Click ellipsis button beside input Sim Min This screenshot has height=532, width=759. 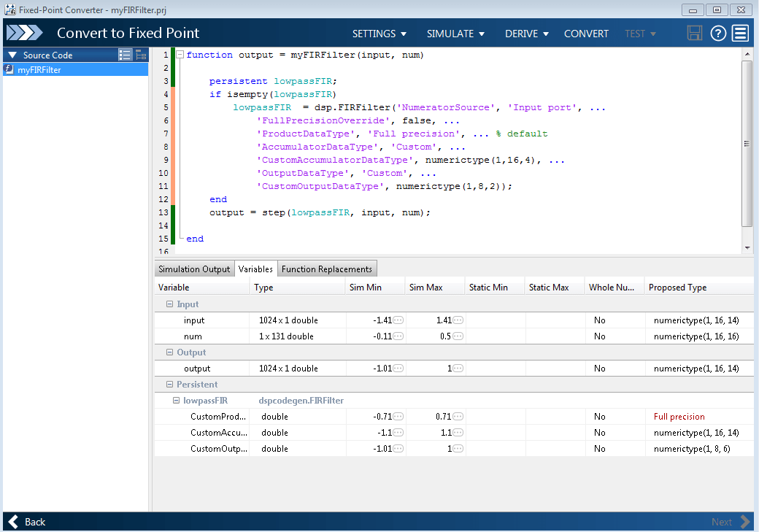(x=398, y=320)
